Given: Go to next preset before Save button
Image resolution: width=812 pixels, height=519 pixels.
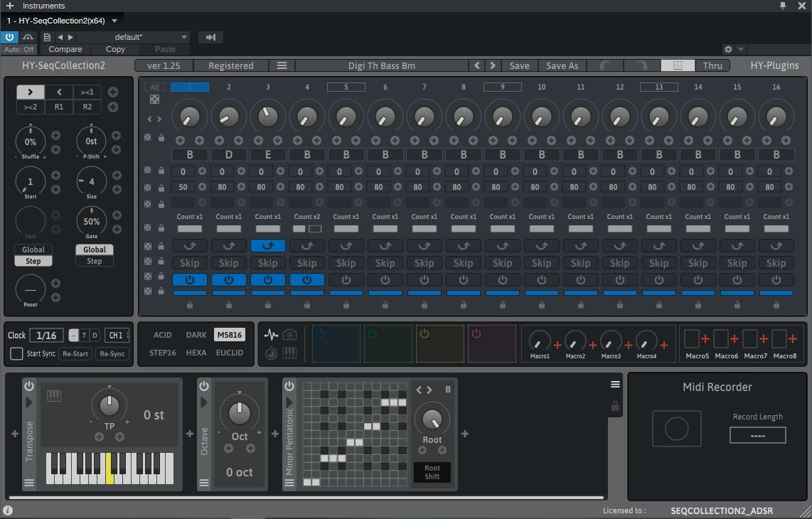Looking at the screenshot, I should click(x=493, y=66).
